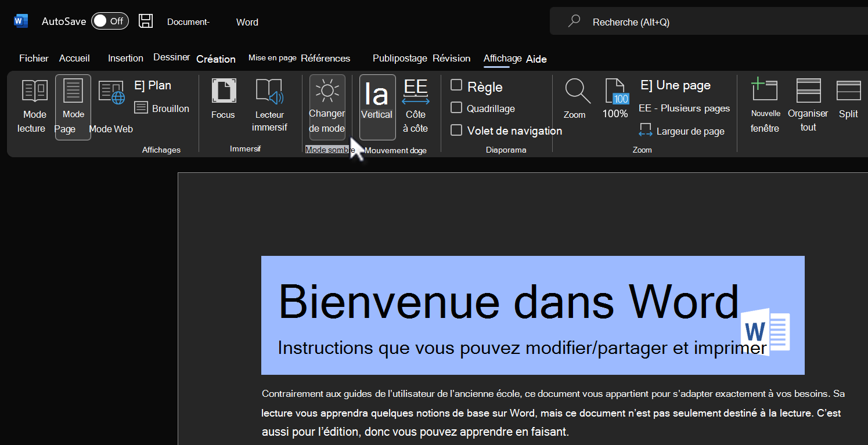Set zoom to 100%

pyautogui.click(x=615, y=99)
